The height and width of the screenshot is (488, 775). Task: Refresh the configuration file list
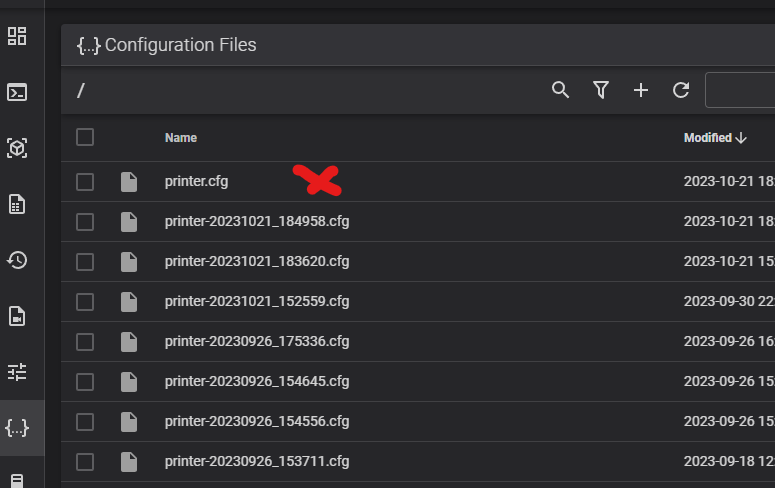(x=681, y=90)
